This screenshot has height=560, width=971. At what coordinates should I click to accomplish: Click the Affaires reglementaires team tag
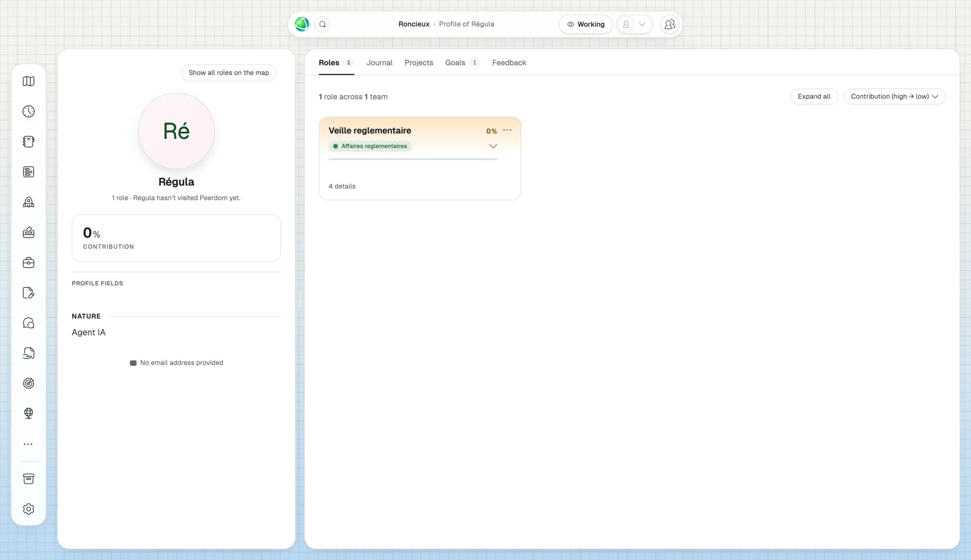(x=370, y=146)
